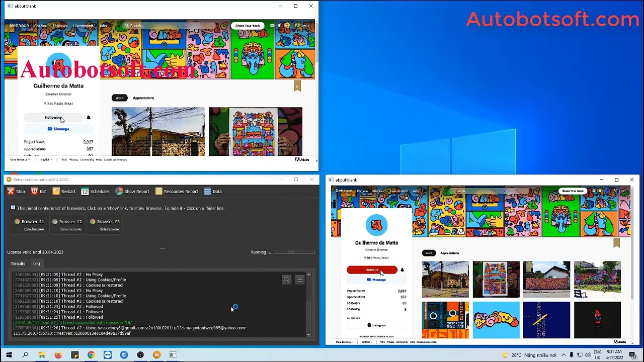
Task: Click notification bell beside Following in top browser
Action: 88,118
